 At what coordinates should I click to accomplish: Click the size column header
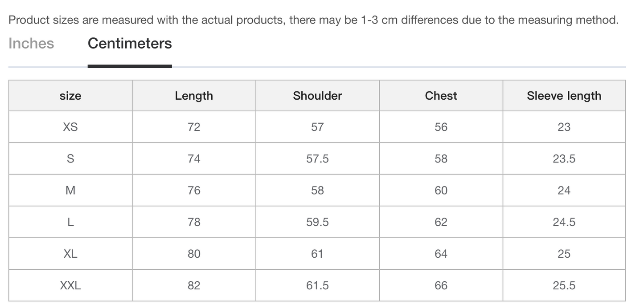70,96
